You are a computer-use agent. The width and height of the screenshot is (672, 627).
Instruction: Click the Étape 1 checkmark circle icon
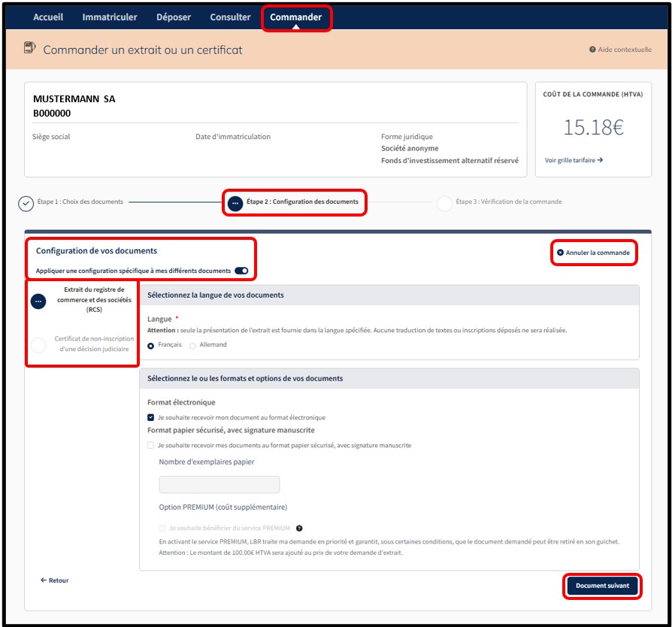26,203
